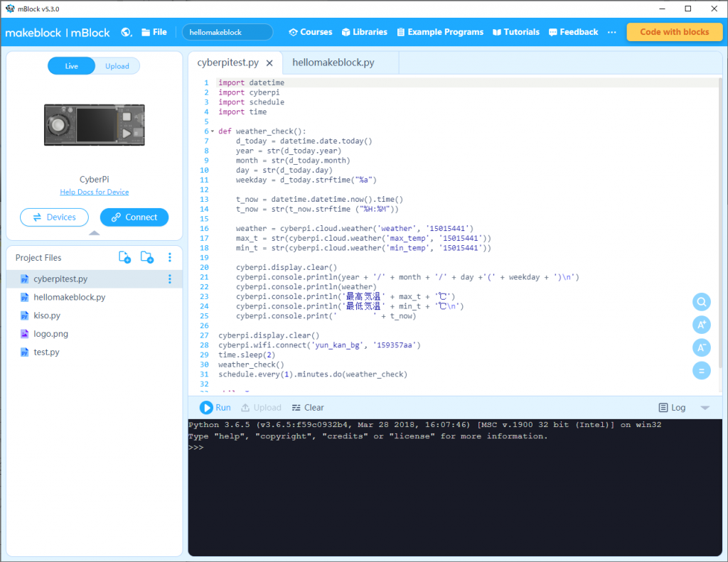Open cyberpitest.py file options dots
Screen dimensions: 728x562
[x=169, y=279]
